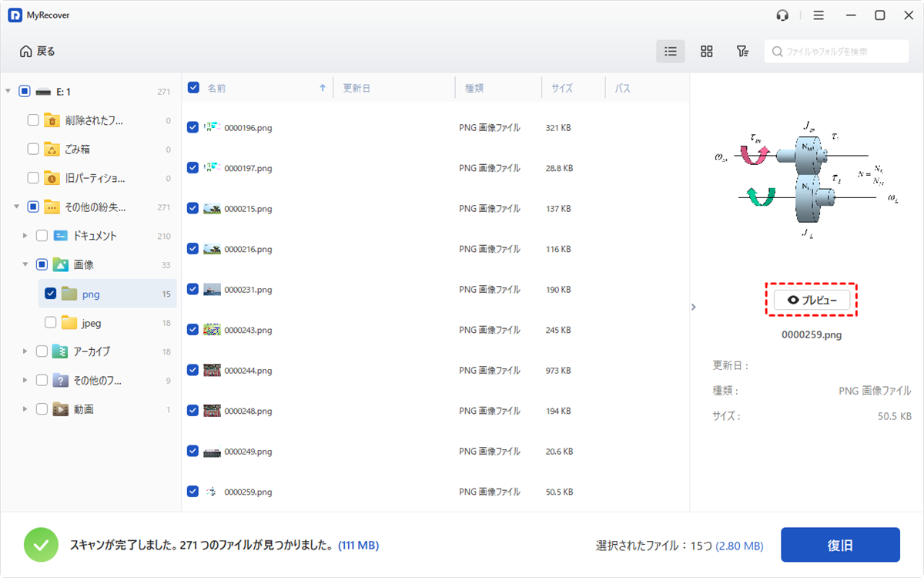This screenshot has width=924, height=578.
Task: Switch to list view mode
Action: (x=671, y=52)
